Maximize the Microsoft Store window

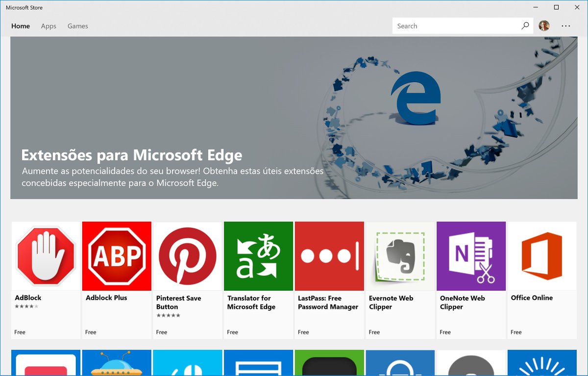[556, 7]
